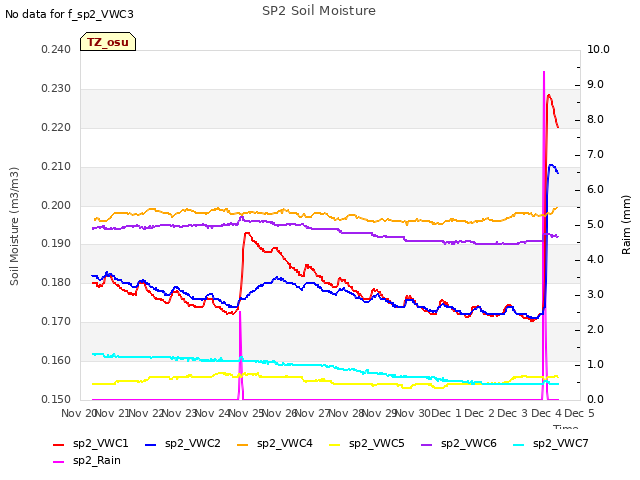Click the 0.150 left axis tick label

point(56,399)
